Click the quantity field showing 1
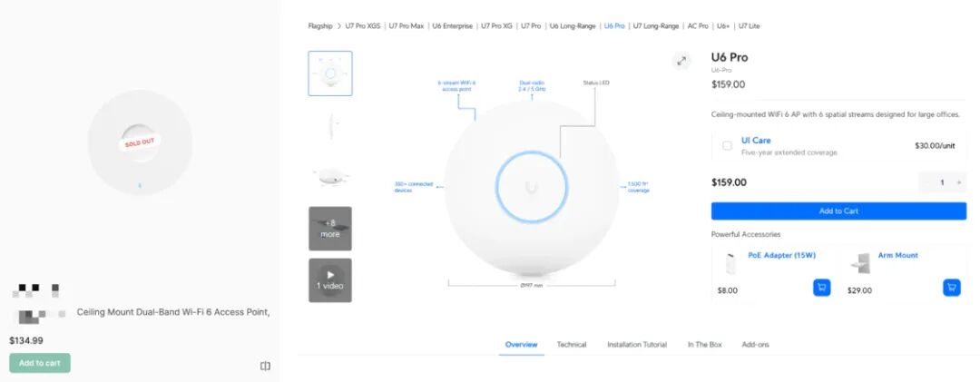Image resolution: width=980 pixels, height=382 pixels. point(942,182)
